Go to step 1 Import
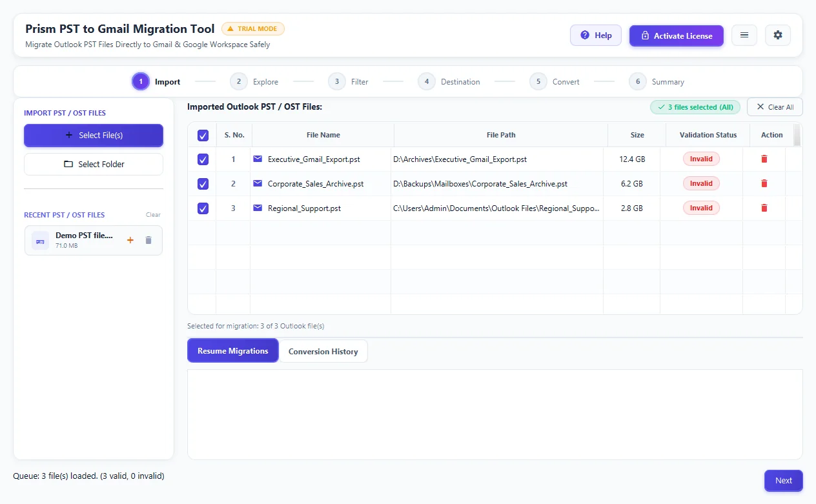This screenshot has width=816, height=504. pos(156,82)
